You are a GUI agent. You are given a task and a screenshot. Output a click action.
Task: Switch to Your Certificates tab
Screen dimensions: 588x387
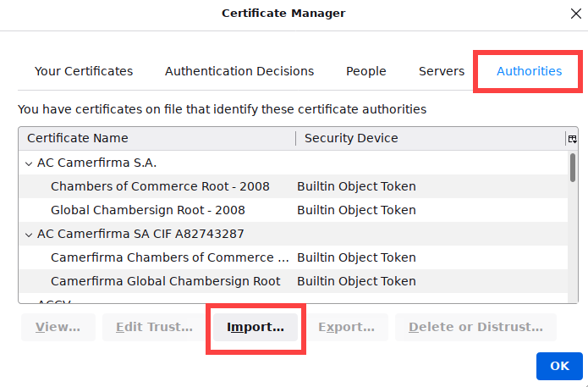(x=84, y=71)
